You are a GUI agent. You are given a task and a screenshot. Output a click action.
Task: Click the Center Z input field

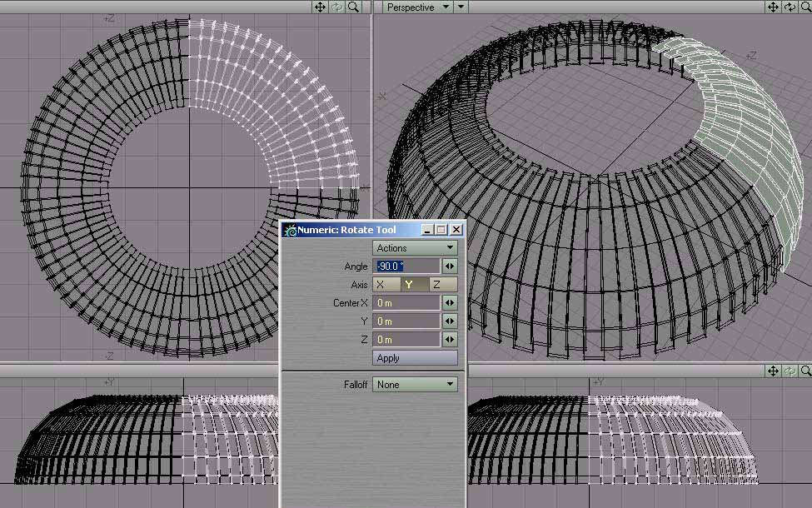tap(406, 340)
